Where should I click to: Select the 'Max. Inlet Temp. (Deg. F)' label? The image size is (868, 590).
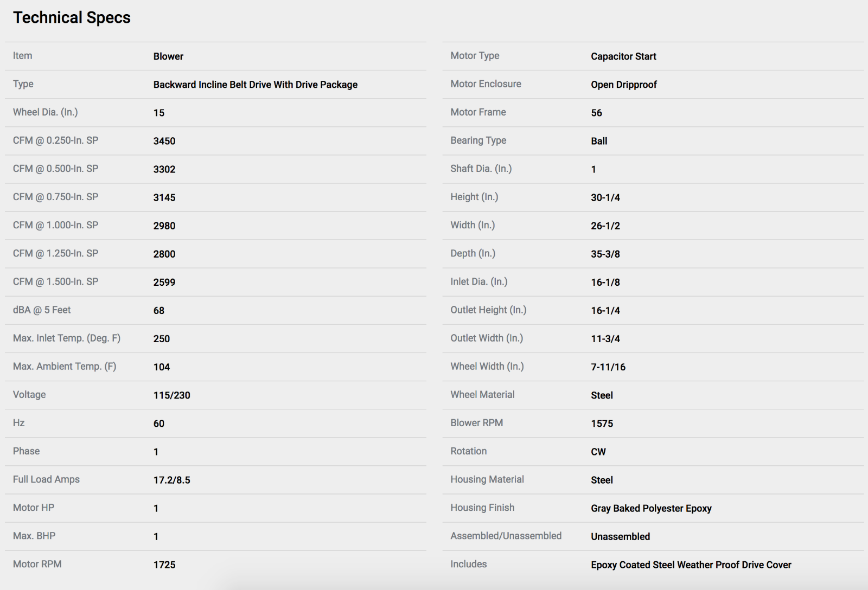coord(67,338)
